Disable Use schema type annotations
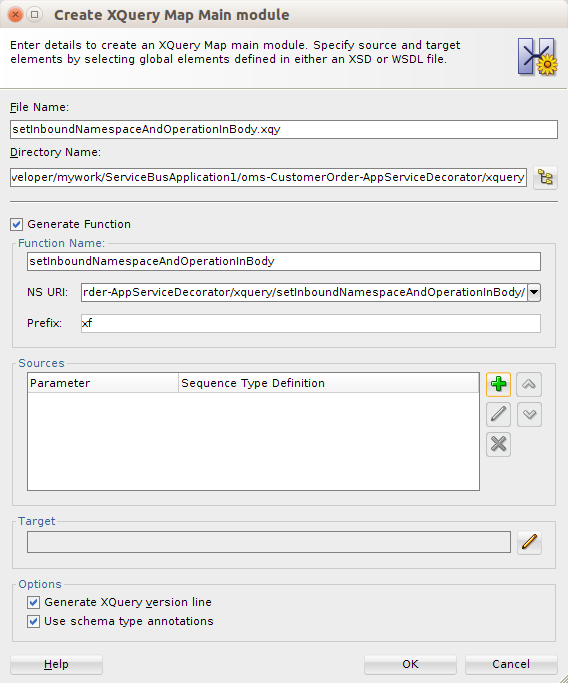This screenshot has width=568, height=683. (x=34, y=622)
